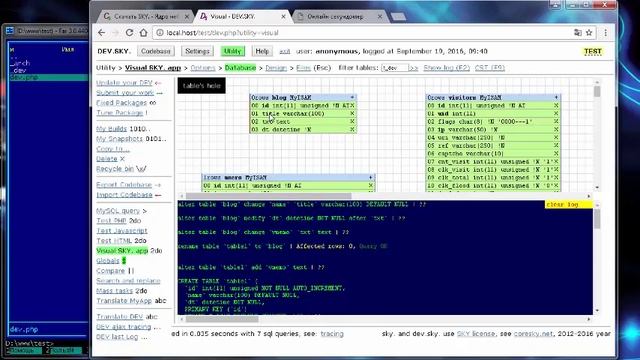Delete visitors 'clk_visit' column via X
The width and height of the screenshot is (640, 360).
[x=556, y=169]
